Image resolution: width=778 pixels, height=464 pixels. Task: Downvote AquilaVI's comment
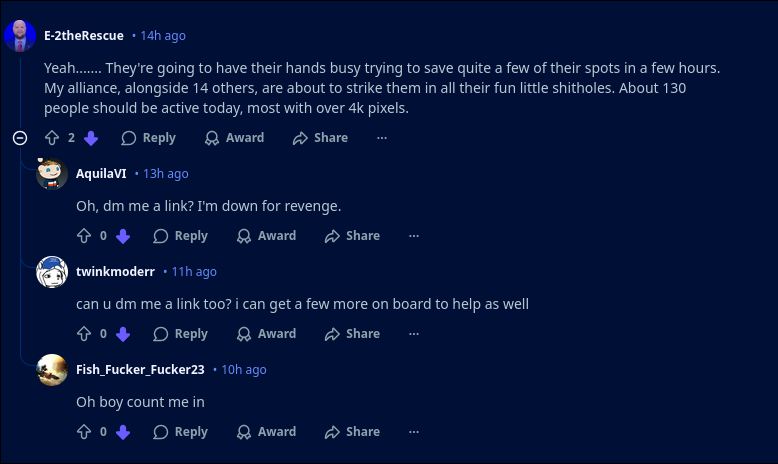123,236
